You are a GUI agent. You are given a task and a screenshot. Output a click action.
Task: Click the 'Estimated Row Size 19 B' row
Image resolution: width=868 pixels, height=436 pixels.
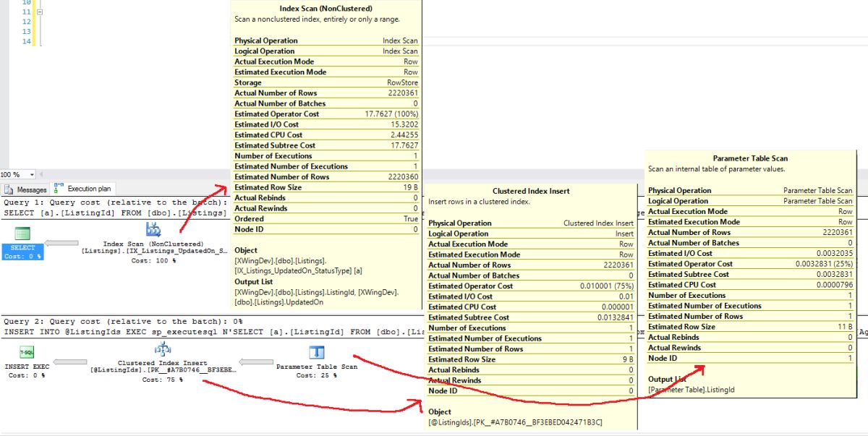coord(326,187)
